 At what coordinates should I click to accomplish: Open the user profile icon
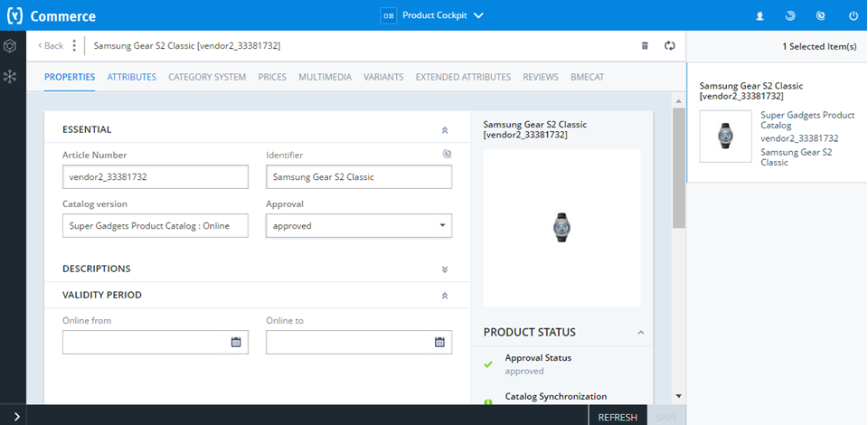tap(760, 16)
